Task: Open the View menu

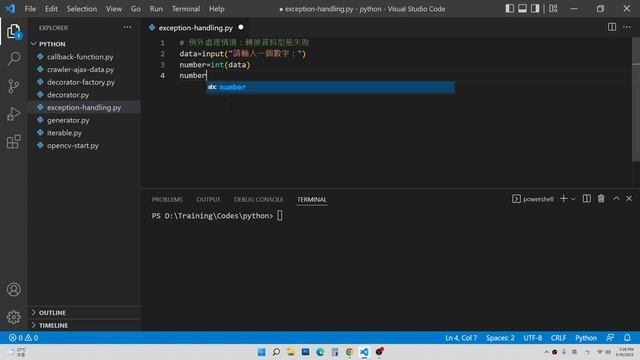Action: (113, 9)
